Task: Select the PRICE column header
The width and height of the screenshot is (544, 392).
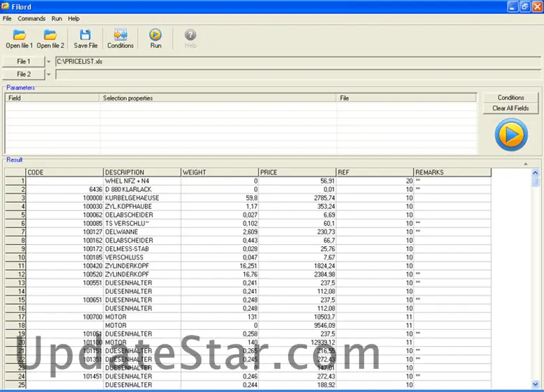Action: (x=296, y=172)
